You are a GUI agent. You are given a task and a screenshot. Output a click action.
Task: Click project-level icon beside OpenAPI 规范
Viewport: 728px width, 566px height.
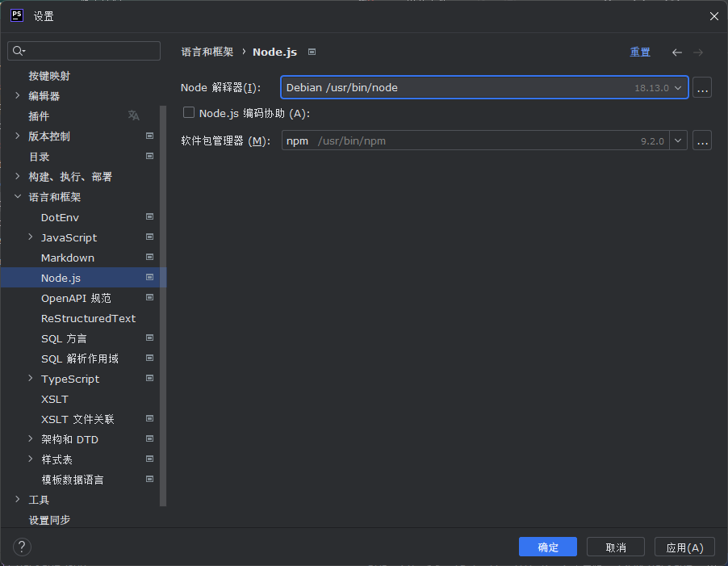(x=149, y=298)
